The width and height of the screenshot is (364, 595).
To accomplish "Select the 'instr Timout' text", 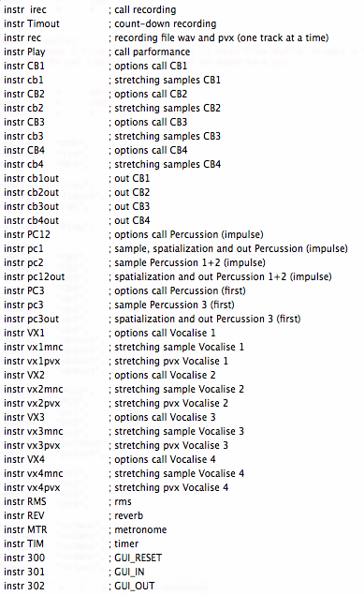I will coord(32,23).
